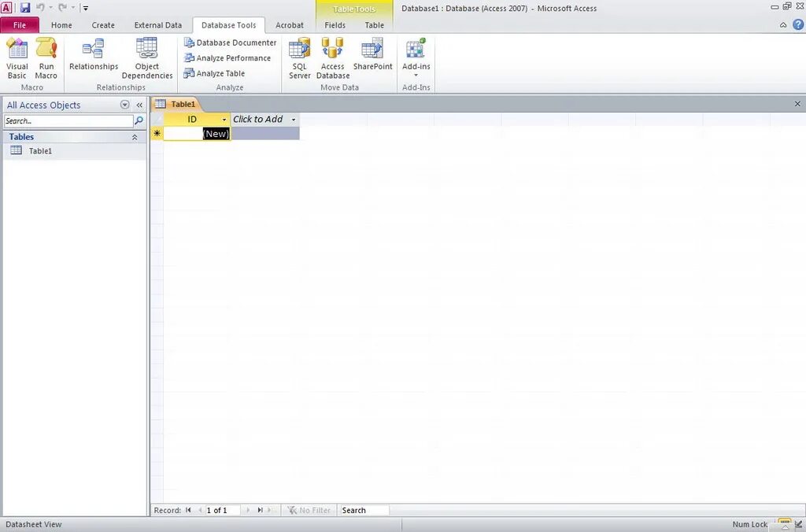Image resolution: width=806 pixels, height=532 pixels.
Task: Collapse the Tables group in the navigation pane
Action: (x=134, y=136)
